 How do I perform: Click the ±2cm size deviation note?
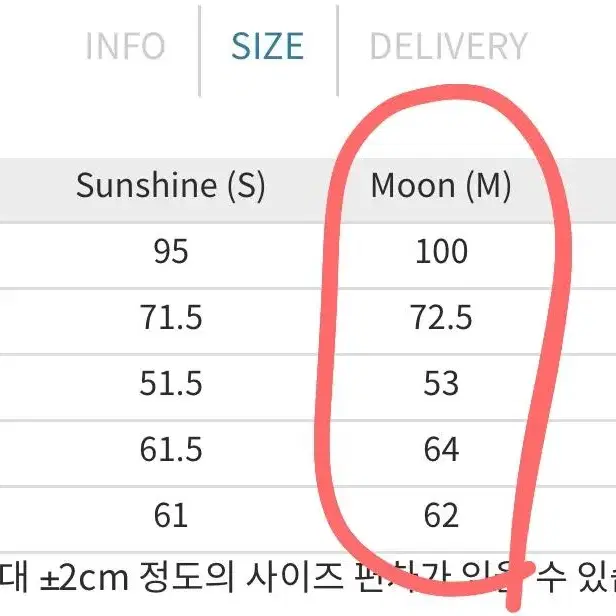[x=308, y=578]
